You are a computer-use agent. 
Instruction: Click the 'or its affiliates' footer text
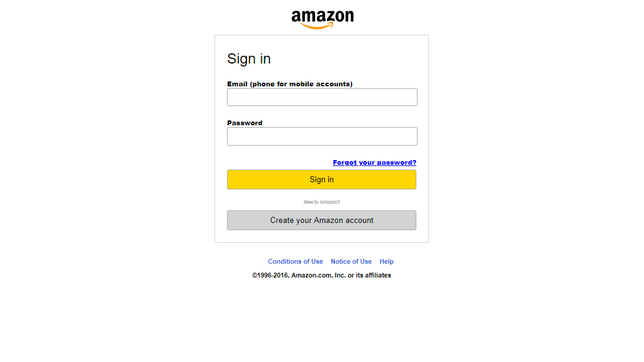(369, 275)
